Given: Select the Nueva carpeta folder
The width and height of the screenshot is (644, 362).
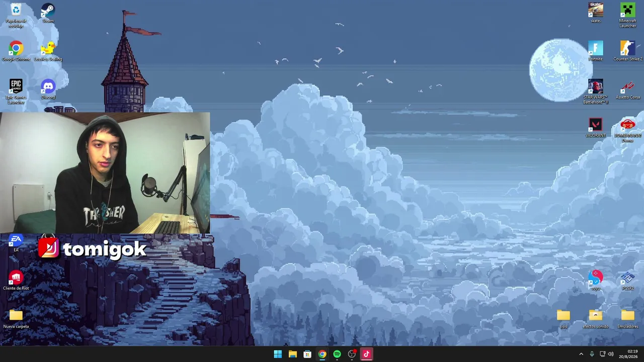Looking at the screenshot, I should [16, 319].
